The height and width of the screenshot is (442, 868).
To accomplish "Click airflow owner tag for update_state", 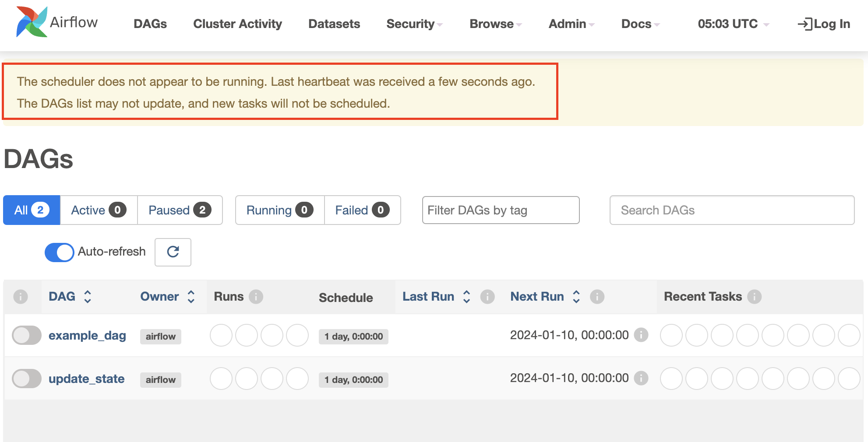I will point(161,380).
